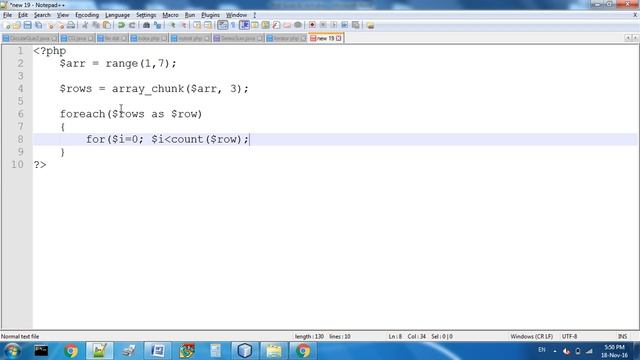Click 'UTF-8' encoding in status bar
Viewport: 640px width, 360px height.
569,336
